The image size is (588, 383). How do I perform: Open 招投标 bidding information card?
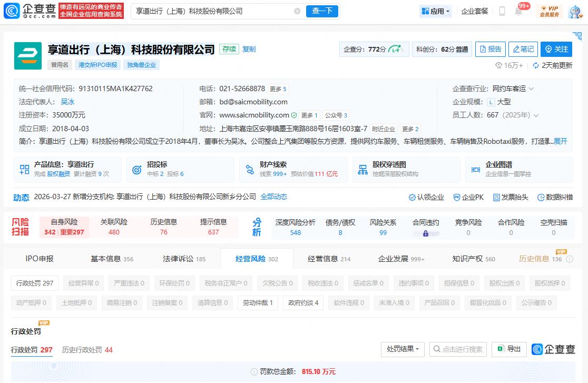pos(180,169)
